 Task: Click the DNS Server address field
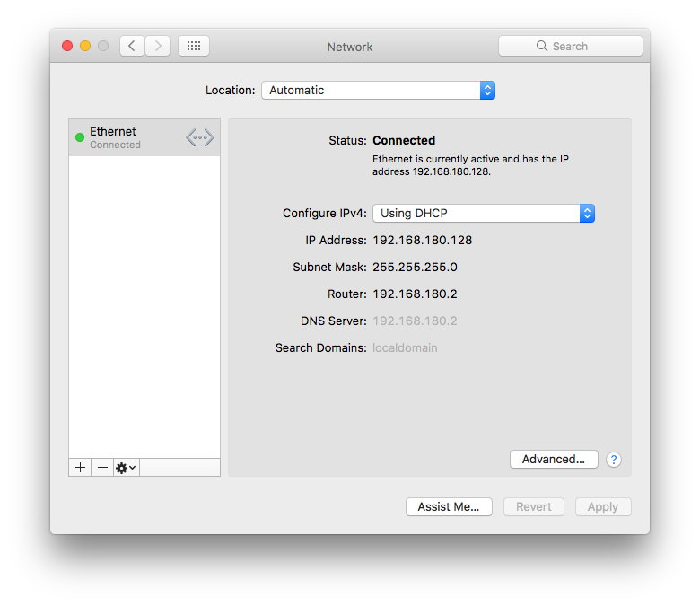click(x=415, y=321)
